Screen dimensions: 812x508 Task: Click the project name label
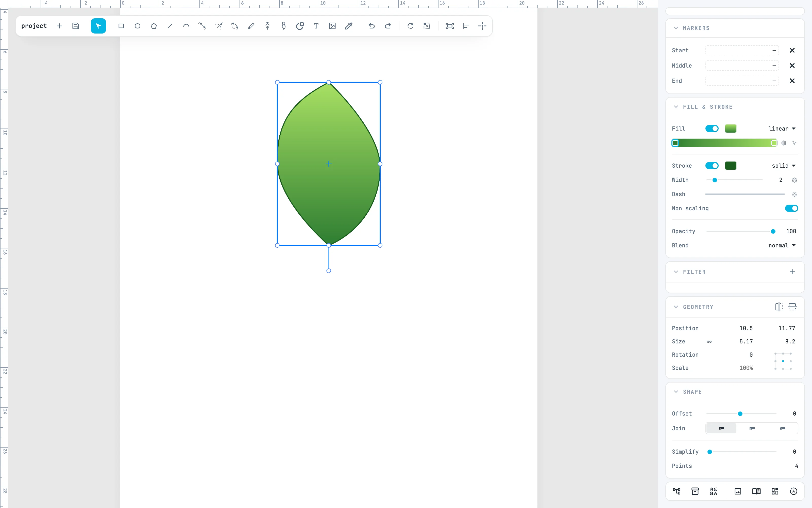34,26
